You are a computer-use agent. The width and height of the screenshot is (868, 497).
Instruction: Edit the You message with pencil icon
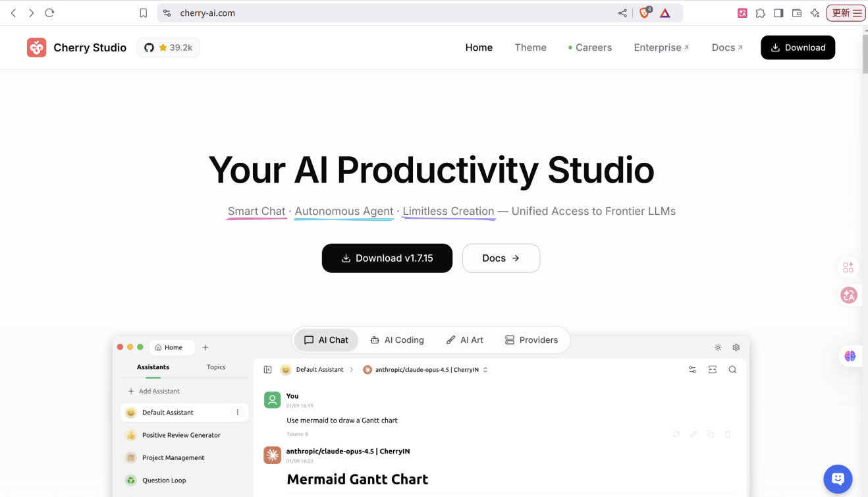(x=693, y=434)
